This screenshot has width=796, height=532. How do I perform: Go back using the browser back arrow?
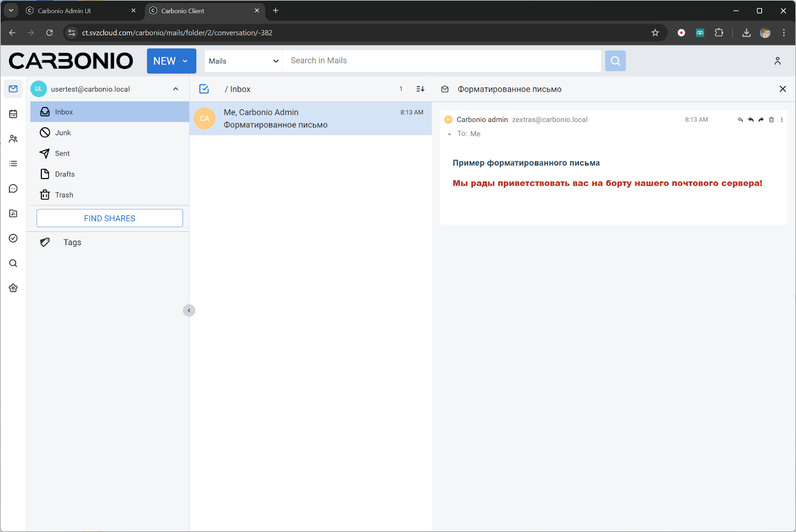[12, 33]
